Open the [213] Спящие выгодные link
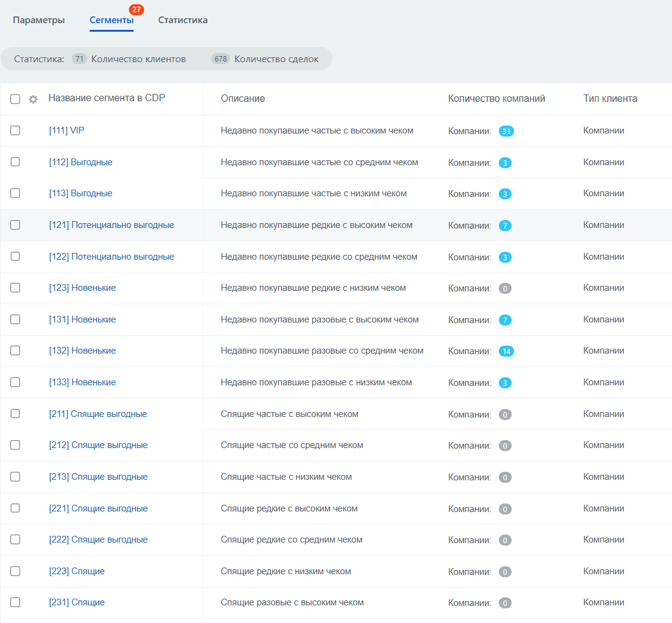 click(x=98, y=477)
